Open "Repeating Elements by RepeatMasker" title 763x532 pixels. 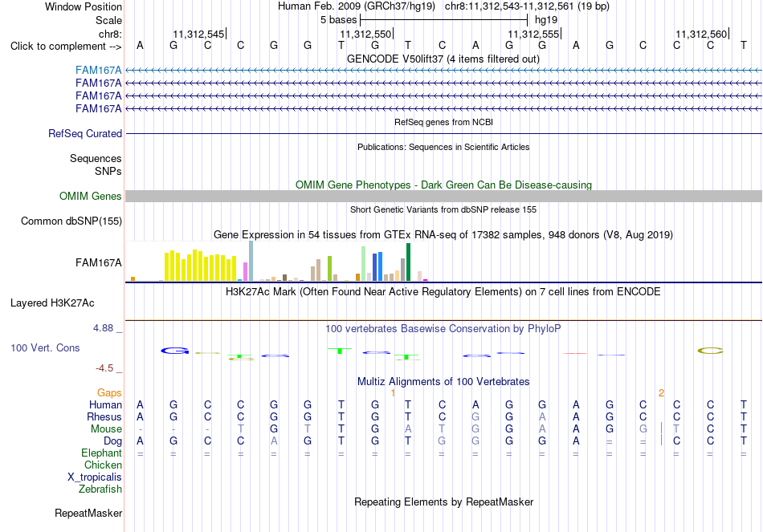[x=443, y=502]
